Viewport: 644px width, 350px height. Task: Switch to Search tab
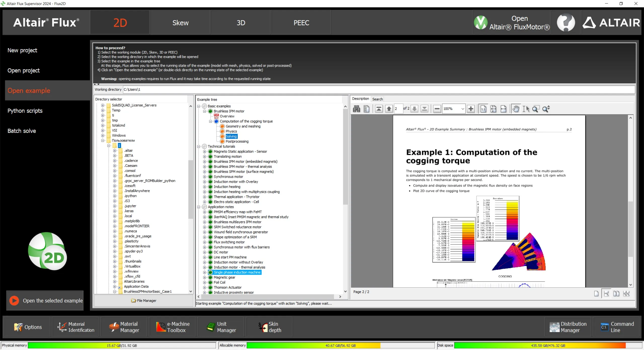point(377,99)
